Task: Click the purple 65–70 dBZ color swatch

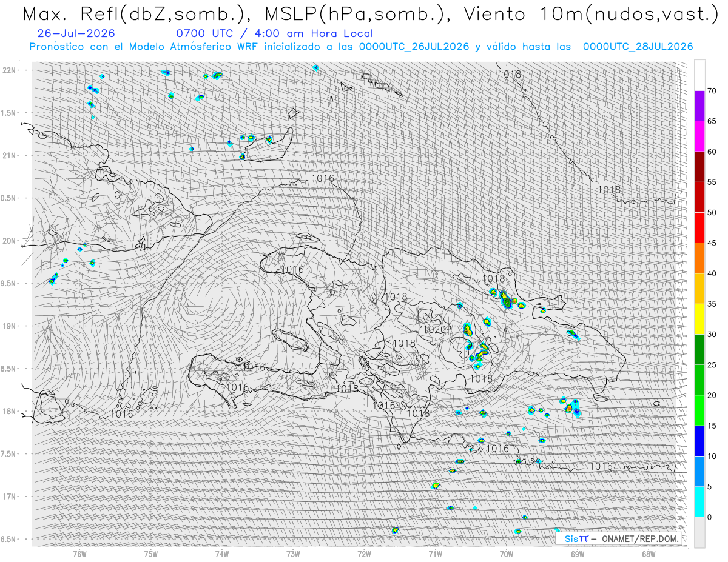Action: click(699, 106)
